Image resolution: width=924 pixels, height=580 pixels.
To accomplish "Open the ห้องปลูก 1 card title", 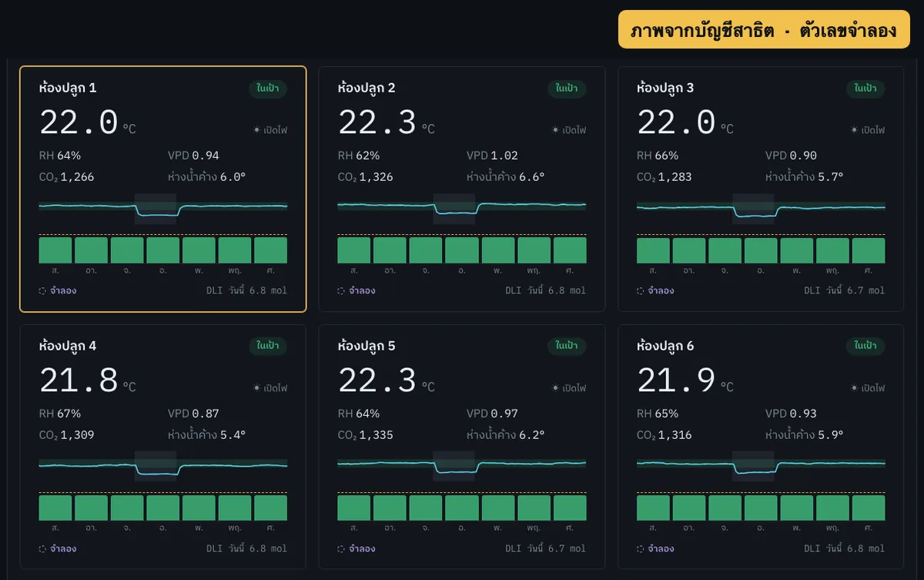I will pyautogui.click(x=68, y=88).
